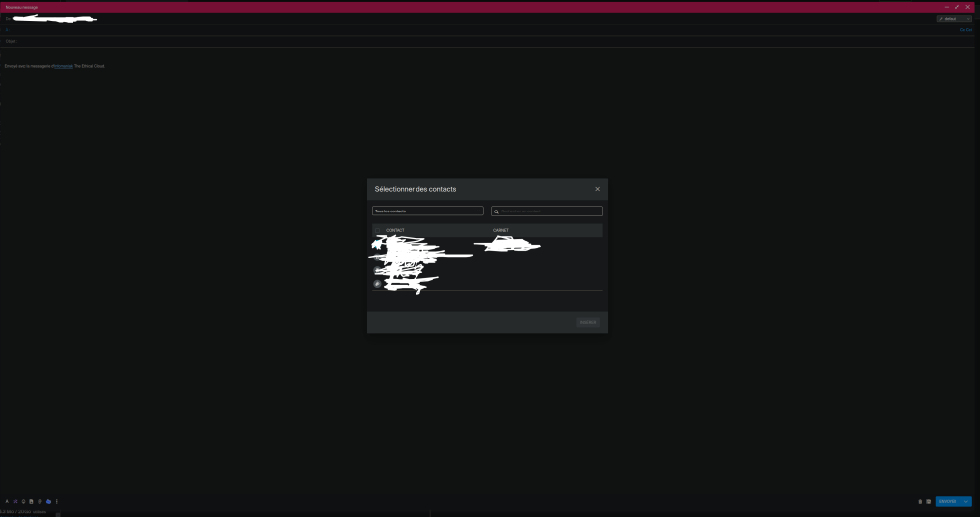Click the paperclip attach file icon

[39, 501]
